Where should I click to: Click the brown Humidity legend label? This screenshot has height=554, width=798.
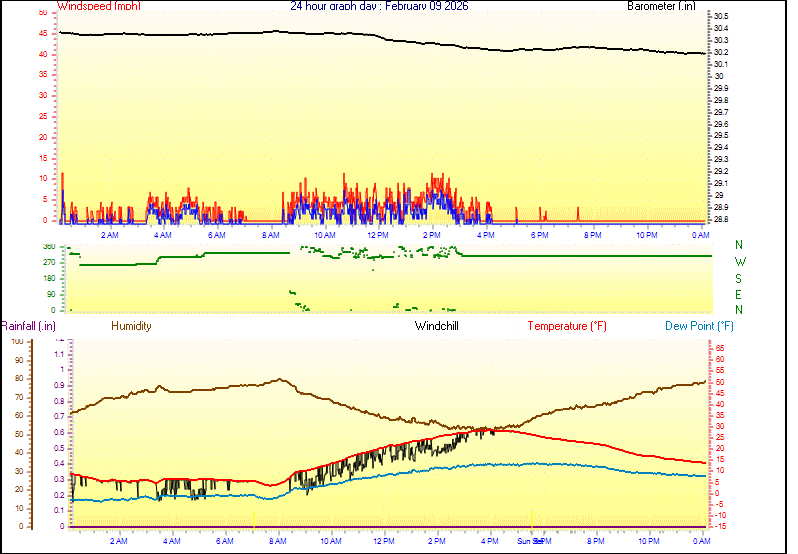pyautogui.click(x=131, y=326)
